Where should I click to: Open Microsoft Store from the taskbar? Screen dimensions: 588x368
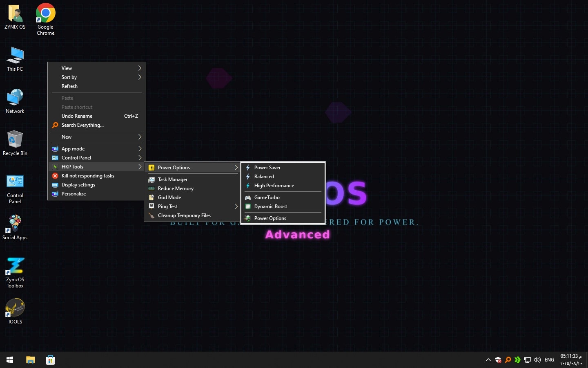[x=50, y=360]
